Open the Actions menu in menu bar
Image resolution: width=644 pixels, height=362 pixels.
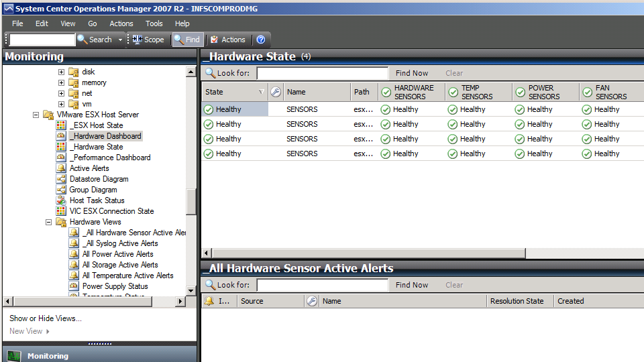tap(121, 23)
